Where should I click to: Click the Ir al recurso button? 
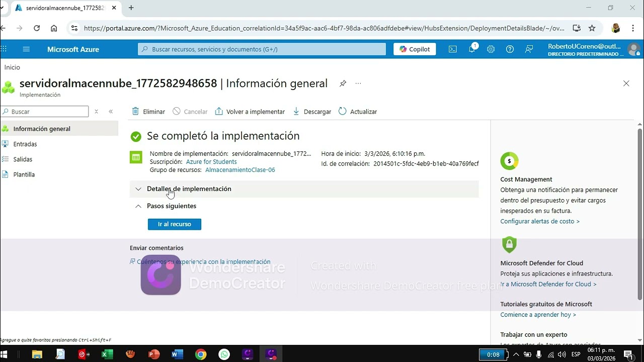[x=175, y=224]
